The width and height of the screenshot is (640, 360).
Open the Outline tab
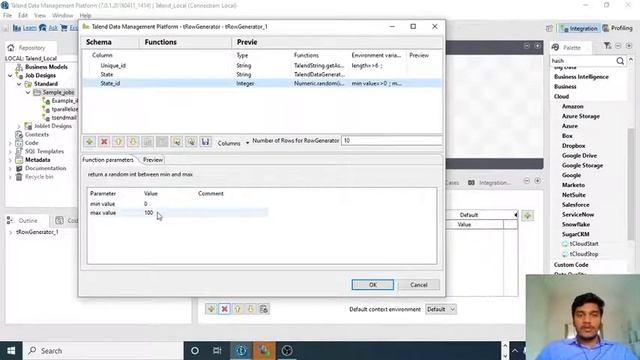pyautogui.click(x=28, y=220)
